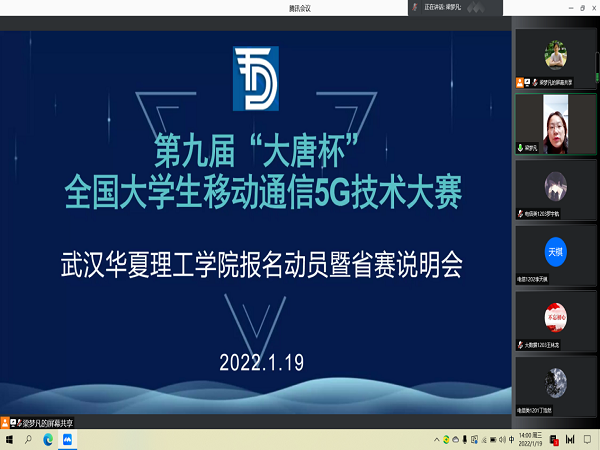Open the 360 security tray icon
Viewport: 600px width, 450px height.
(446, 440)
